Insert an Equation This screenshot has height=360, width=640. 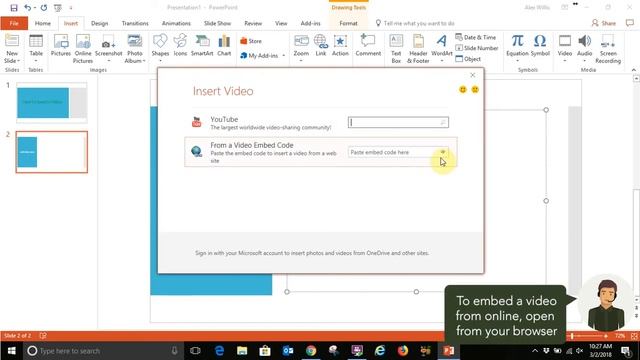(x=517, y=49)
